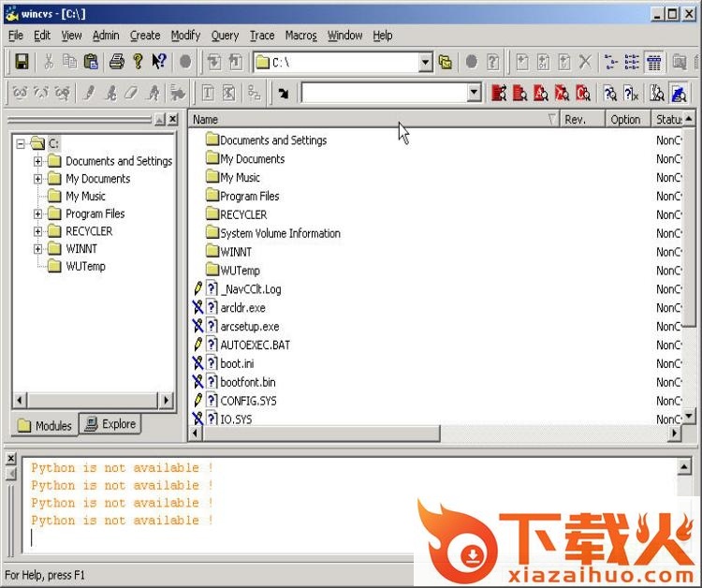
Task: Click inside the filter text field
Action: (385, 93)
